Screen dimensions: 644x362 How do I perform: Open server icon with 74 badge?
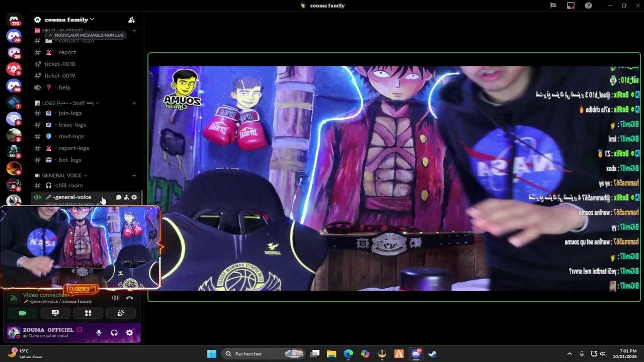(14, 36)
